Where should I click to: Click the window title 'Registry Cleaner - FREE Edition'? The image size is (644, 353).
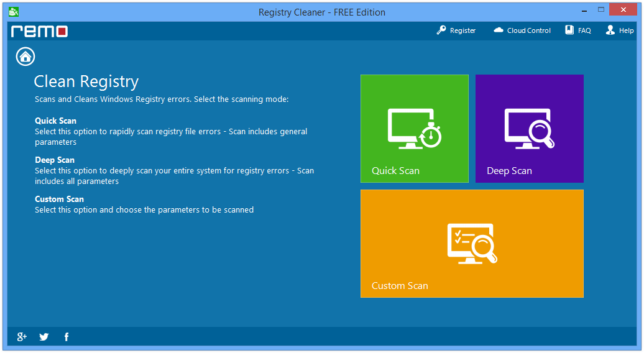[x=322, y=12]
